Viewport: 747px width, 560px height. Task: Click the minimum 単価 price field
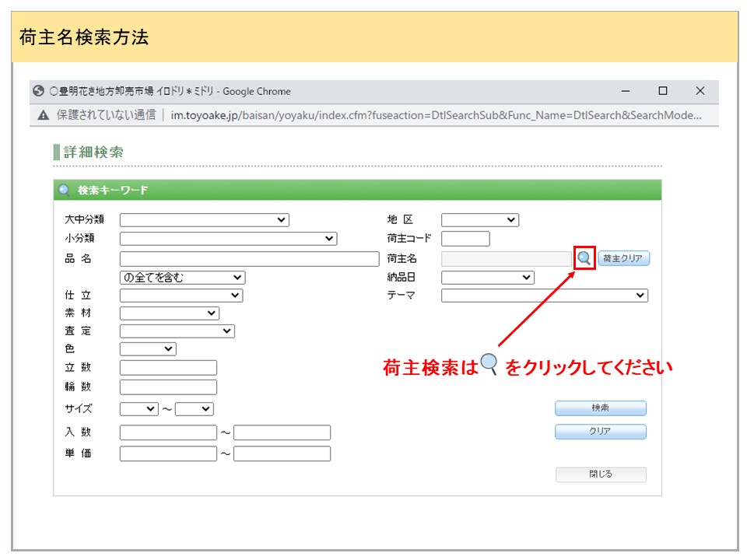pos(168,453)
